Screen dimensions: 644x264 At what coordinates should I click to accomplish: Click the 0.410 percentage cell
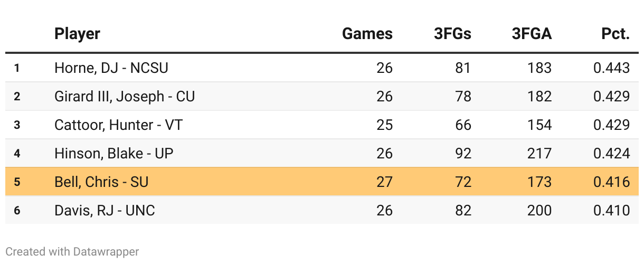612,210
